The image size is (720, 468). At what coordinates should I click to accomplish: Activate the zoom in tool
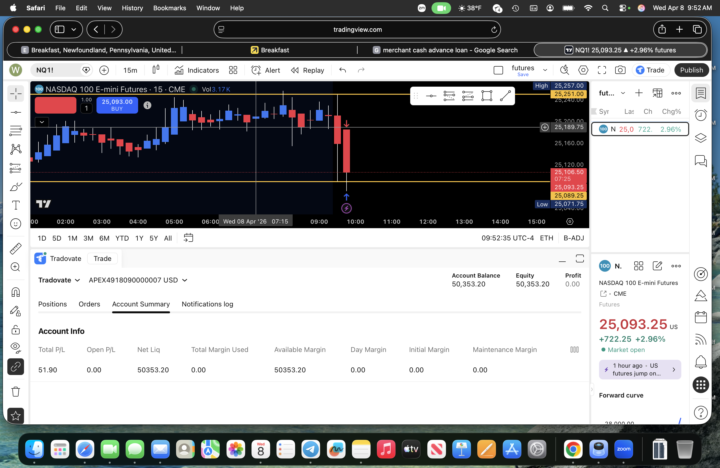pyautogui.click(x=16, y=267)
